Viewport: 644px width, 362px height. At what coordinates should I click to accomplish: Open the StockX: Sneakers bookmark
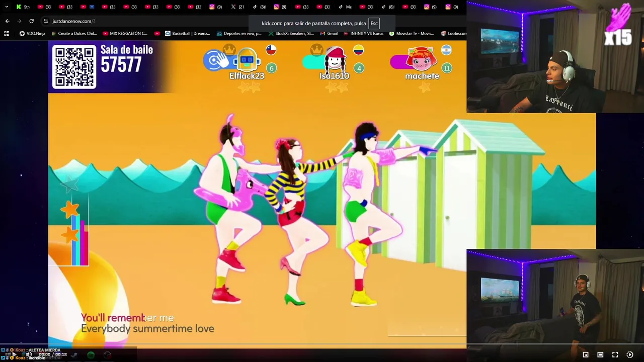(291, 34)
